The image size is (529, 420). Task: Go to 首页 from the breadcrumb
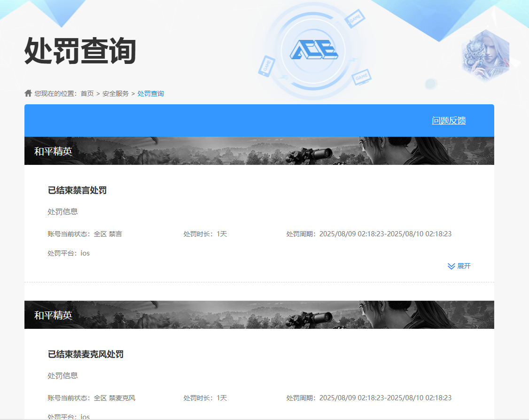87,93
